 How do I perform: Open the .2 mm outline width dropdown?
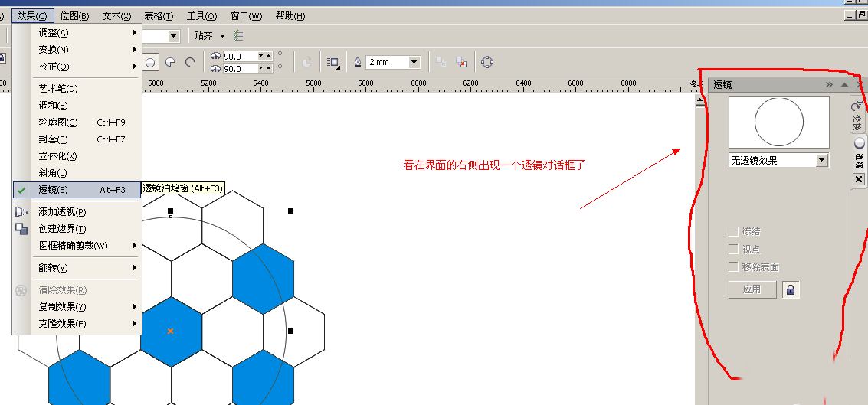pos(414,63)
